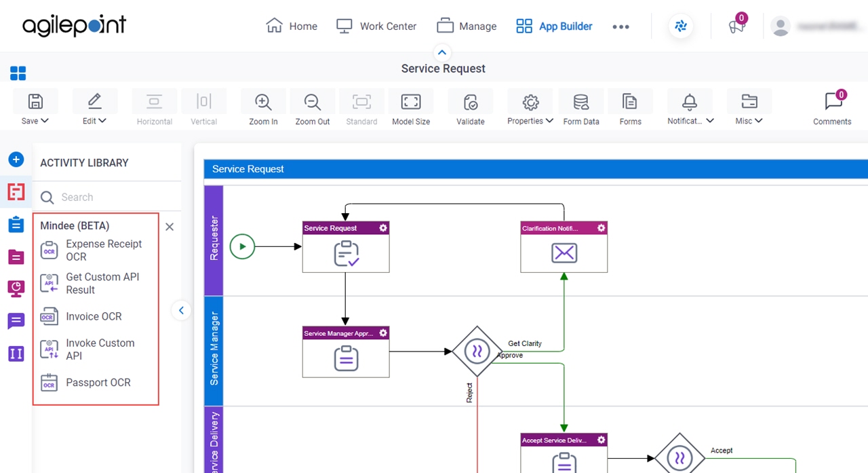Run Validate on the process
This screenshot has height=473, width=868.
pyautogui.click(x=471, y=102)
